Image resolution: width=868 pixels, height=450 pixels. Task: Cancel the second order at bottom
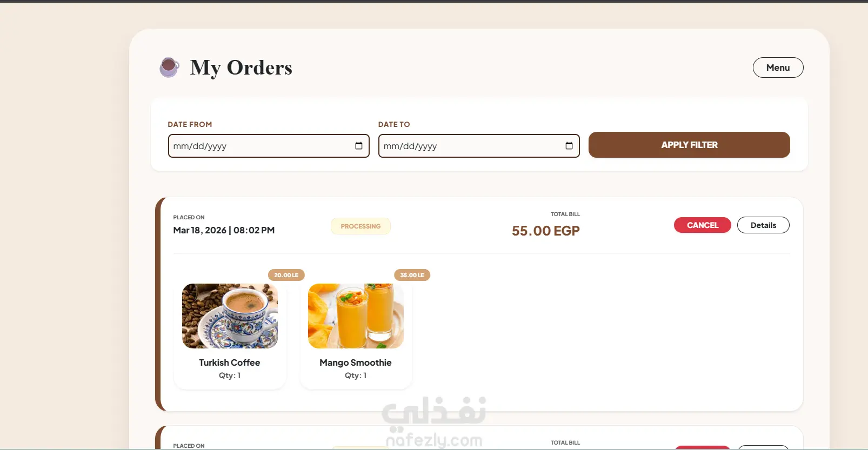click(702, 447)
